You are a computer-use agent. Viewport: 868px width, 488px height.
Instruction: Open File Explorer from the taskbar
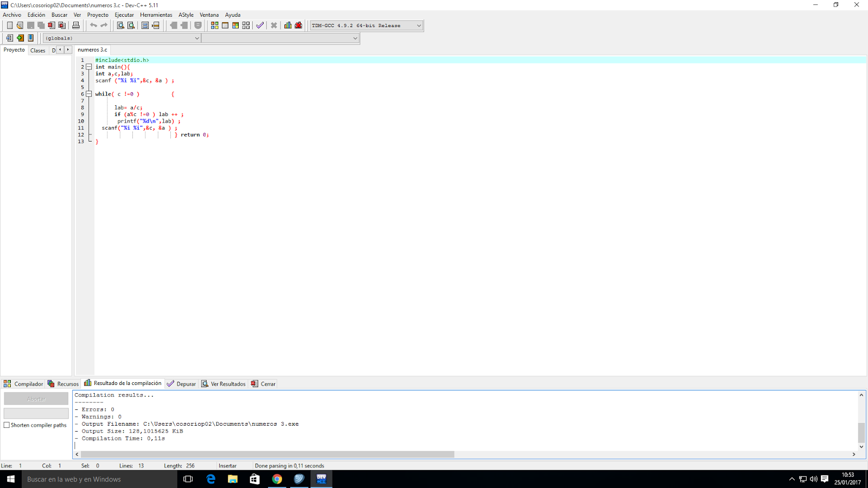tap(233, 479)
